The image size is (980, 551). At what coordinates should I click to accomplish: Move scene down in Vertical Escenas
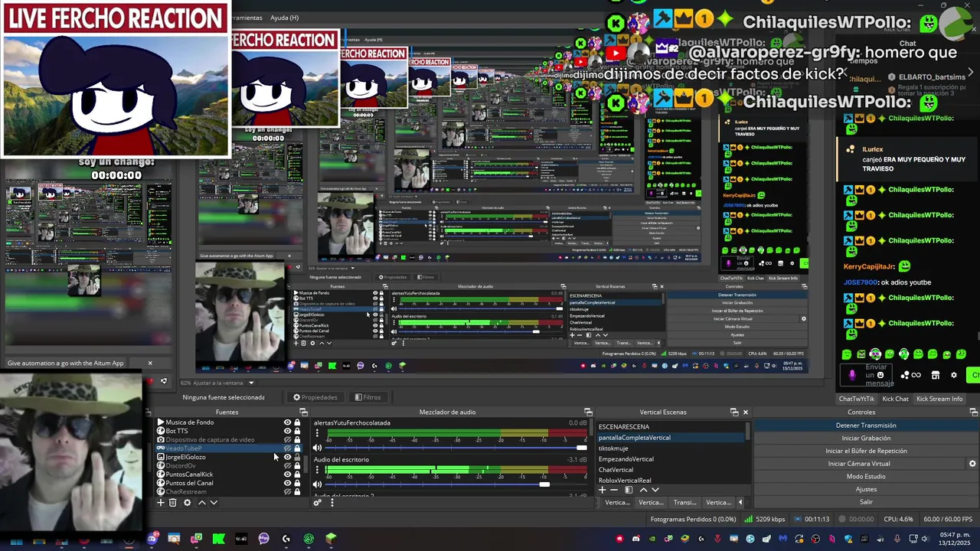pyautogui.click(x=655, y=490)
